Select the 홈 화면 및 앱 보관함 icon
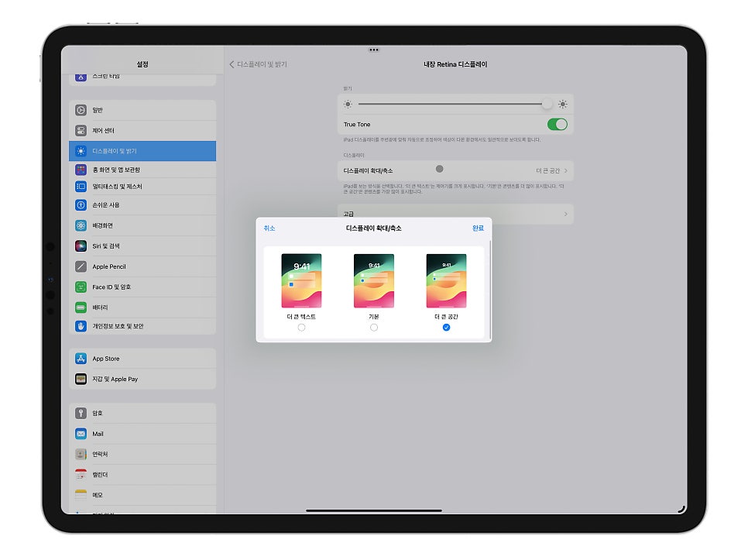The height and width of the screenshot is (560, 748). click(x=81, y=170)
